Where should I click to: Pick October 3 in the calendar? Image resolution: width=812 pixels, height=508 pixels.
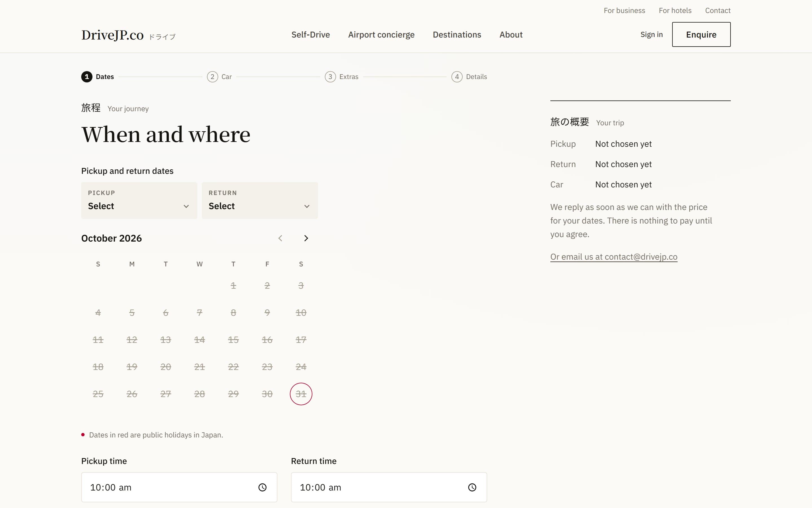click(301, 286)
